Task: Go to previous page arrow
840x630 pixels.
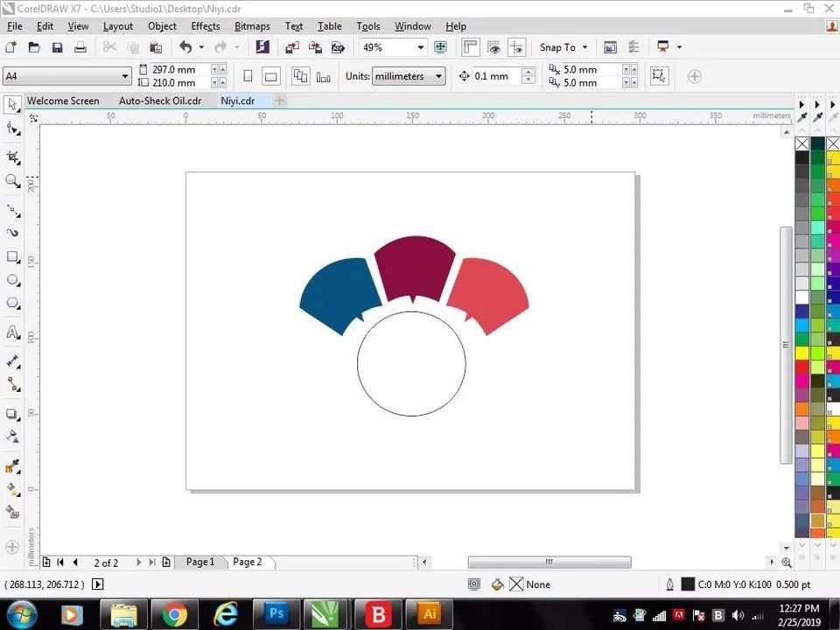Action: click(75, 562)
